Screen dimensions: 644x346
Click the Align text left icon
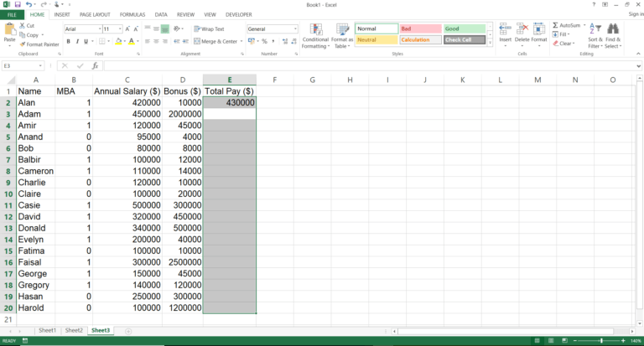[x=148, y=41]
